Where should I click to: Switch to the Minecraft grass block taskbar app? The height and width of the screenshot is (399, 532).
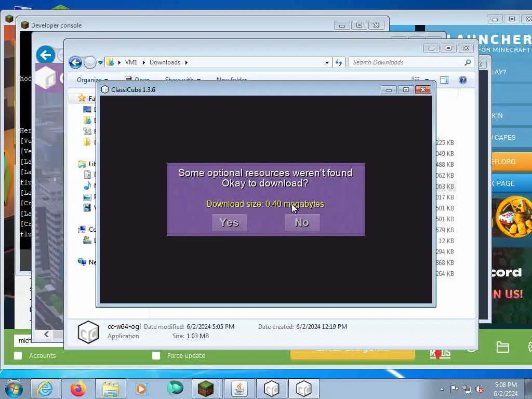pos(206,389)
